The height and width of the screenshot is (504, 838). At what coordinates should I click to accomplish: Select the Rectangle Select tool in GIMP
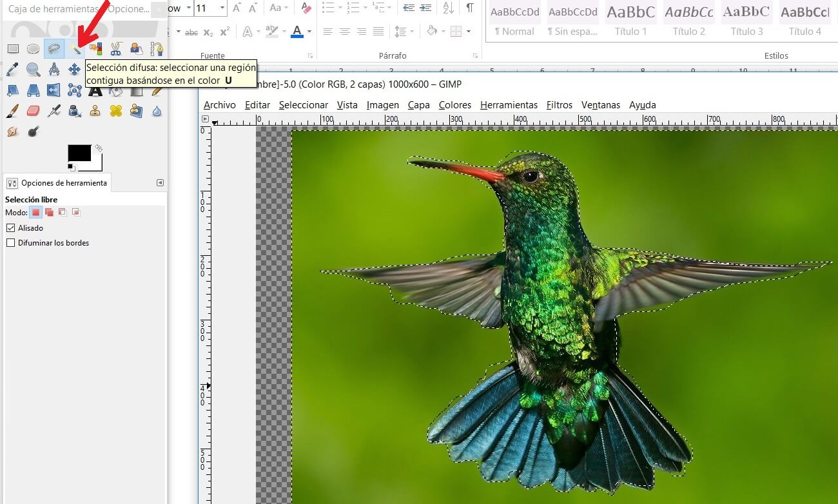tap(12, 49)
